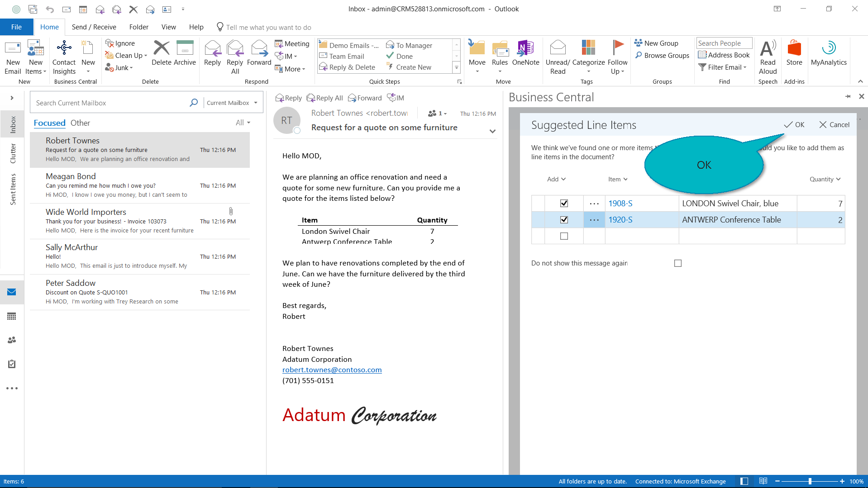Click OK in Suggested Line Items
The width and height of the screenshot is (868, 488).
coord(794,125)
